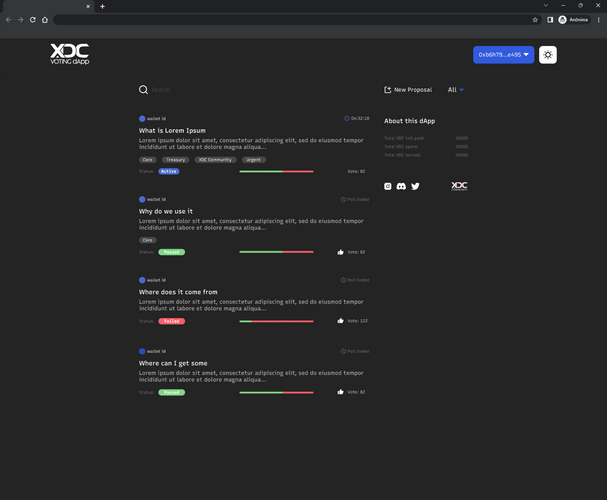The image size is (607, 500).
Task: Click the New Proposal button
Action: pyautogui.click(x=408, y=90)
